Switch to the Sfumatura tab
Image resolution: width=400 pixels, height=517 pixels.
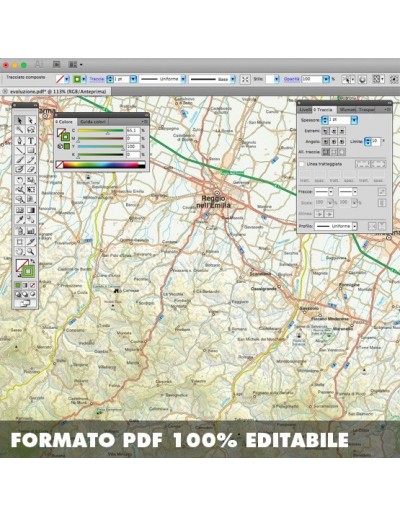click(x=347, y=110)
